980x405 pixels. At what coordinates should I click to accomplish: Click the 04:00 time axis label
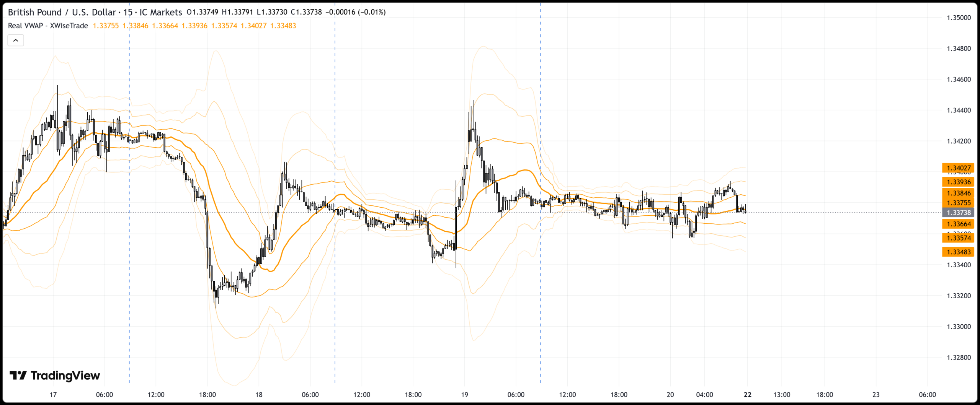pos(704,395)
